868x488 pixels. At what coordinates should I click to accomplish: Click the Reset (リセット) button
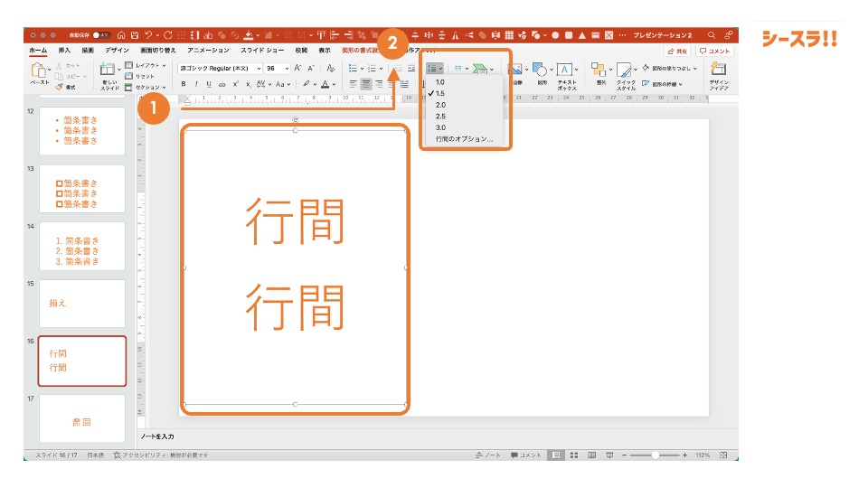click(x=140, y=76)
